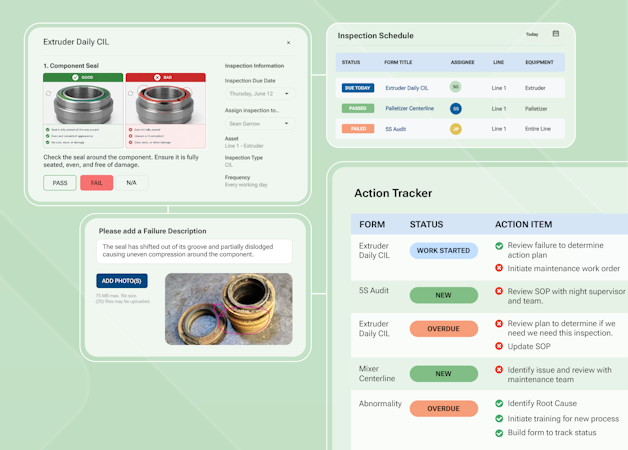The width and height of the screenshot is (628, 450).
Task: Select the radio button on the GOOD seal image
Action: click(x=48, y=93)
